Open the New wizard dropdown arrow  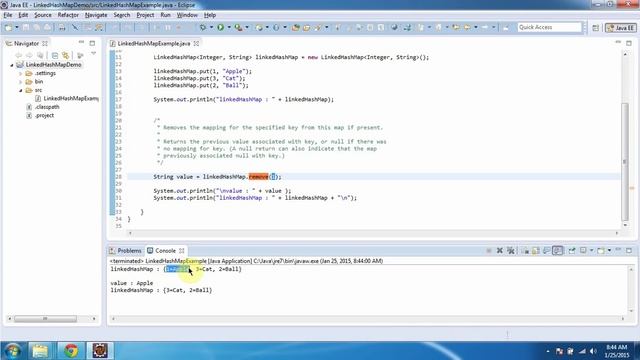pos(17,27)
